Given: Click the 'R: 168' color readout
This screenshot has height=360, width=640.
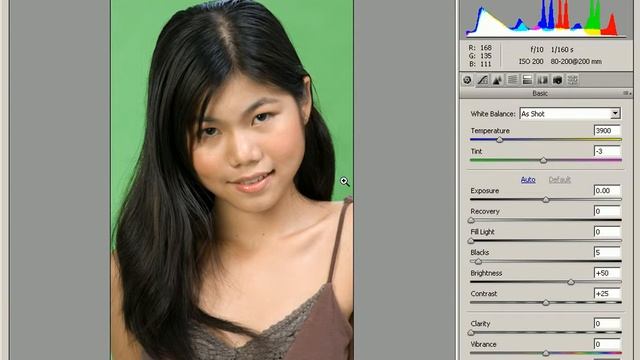Looking at the screenshot, I should pos(480,48).
